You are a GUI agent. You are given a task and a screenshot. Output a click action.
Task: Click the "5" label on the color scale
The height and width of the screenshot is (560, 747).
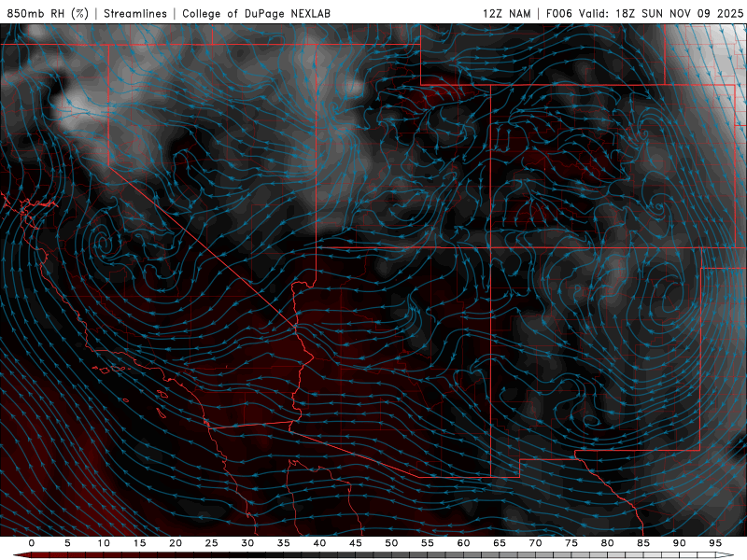click(x=67, y=543)
